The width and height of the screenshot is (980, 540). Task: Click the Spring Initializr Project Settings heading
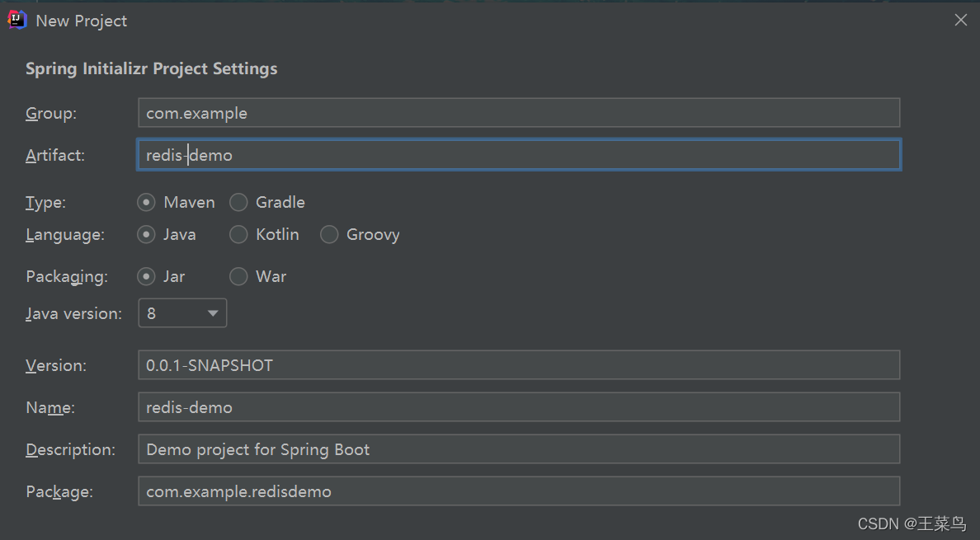tap(151, 68)
